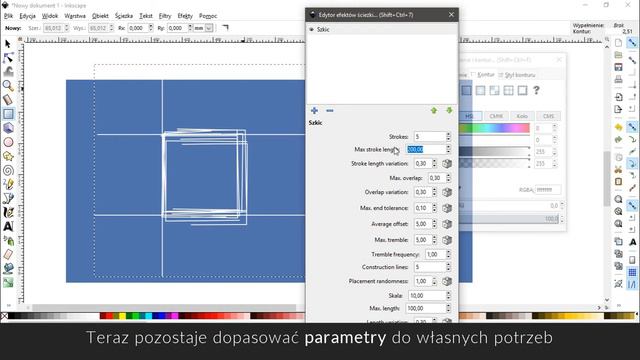Select the Star and polygon tool
This screenshot has width=640, height=360.
click(x=8, y=156)
